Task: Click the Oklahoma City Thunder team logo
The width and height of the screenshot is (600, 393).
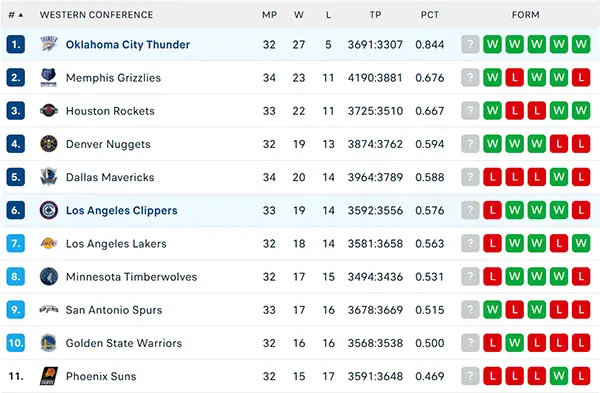Action: [x=49, y=44]
